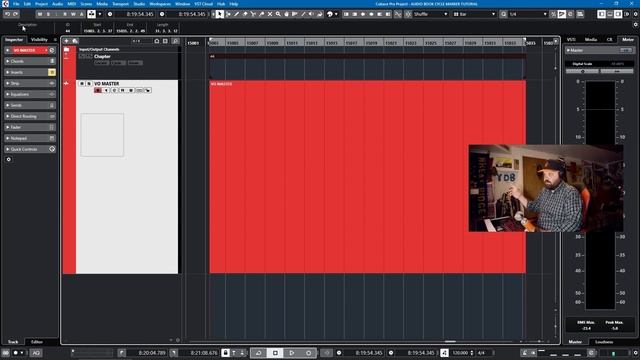
Task: Click the Redo arrow in toolbar
Action: (16, 14)
